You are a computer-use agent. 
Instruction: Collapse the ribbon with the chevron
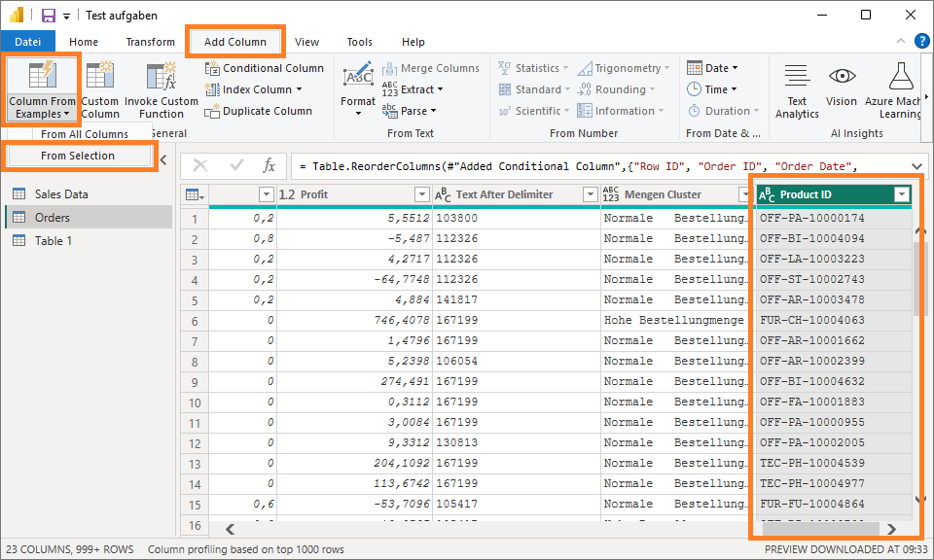(x=901, y=41)
